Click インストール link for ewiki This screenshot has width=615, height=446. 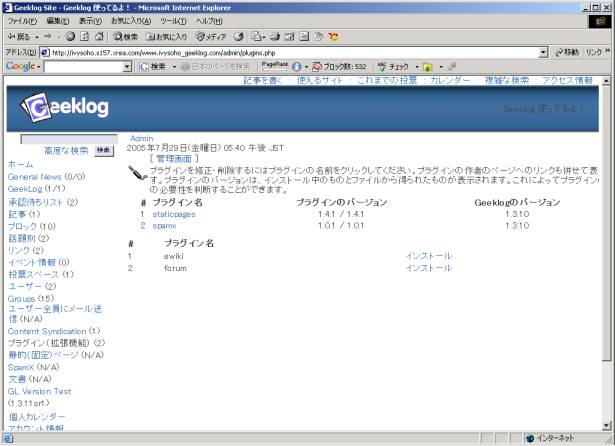429,256
